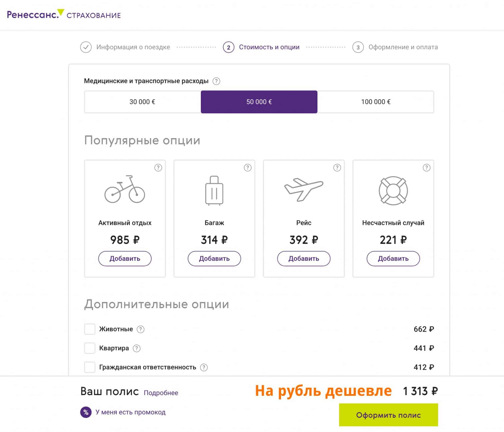
Task: Select 100 000 € coverage amount
Action: [x=376, y=102]
